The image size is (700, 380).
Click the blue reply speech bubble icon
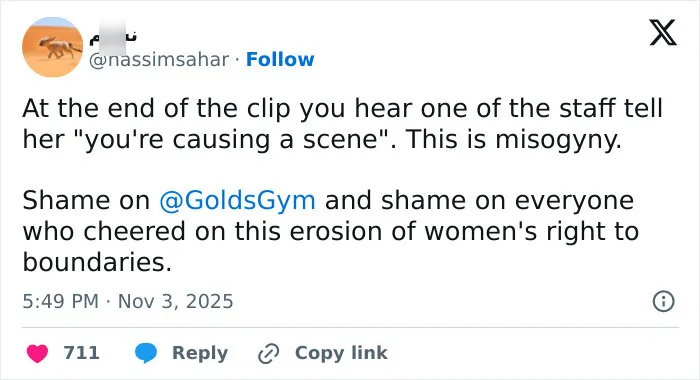[x=146, y=353]
